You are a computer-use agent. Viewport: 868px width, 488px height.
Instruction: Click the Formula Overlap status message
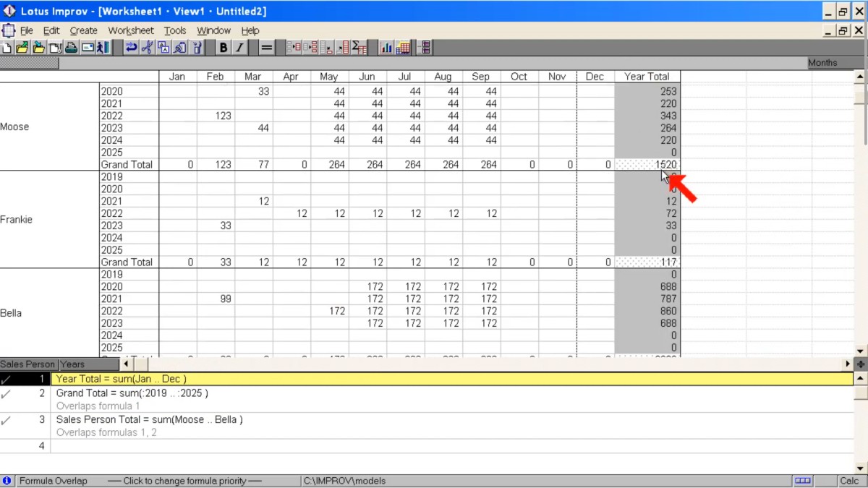(53, 481)
